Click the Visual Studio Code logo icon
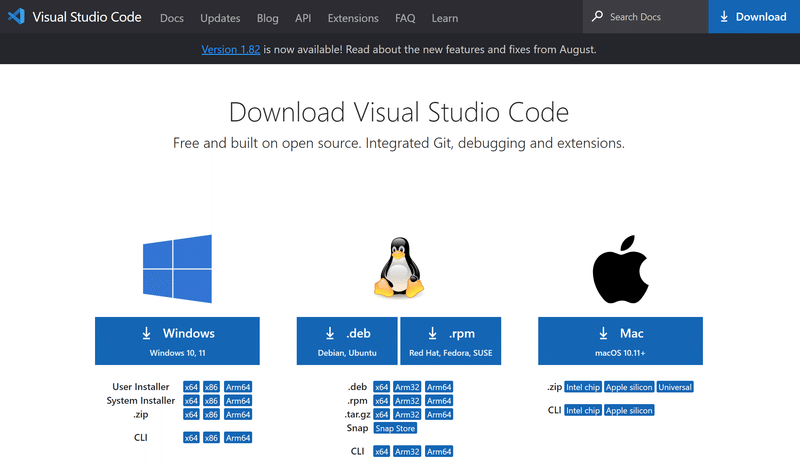 [16, 17]
